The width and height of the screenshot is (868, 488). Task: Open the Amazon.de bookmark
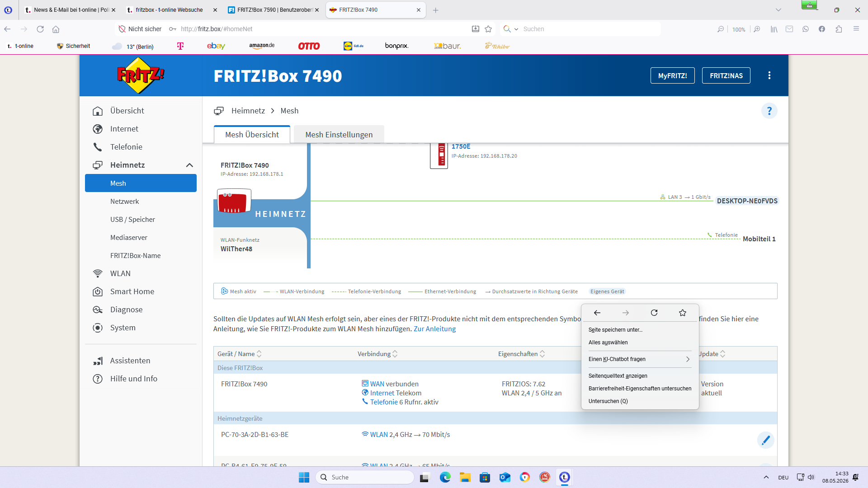point(262,46)
